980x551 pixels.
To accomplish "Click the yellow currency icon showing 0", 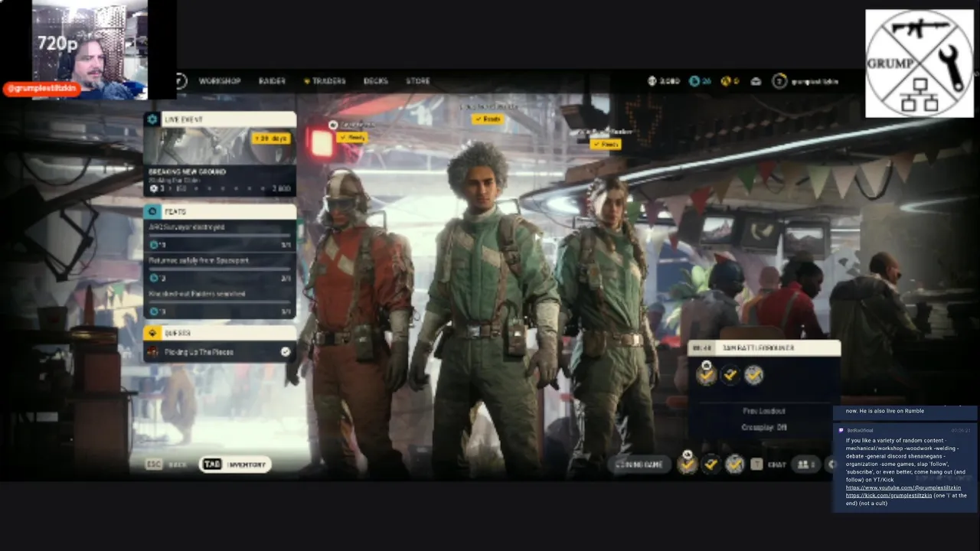I will (725, 80).
